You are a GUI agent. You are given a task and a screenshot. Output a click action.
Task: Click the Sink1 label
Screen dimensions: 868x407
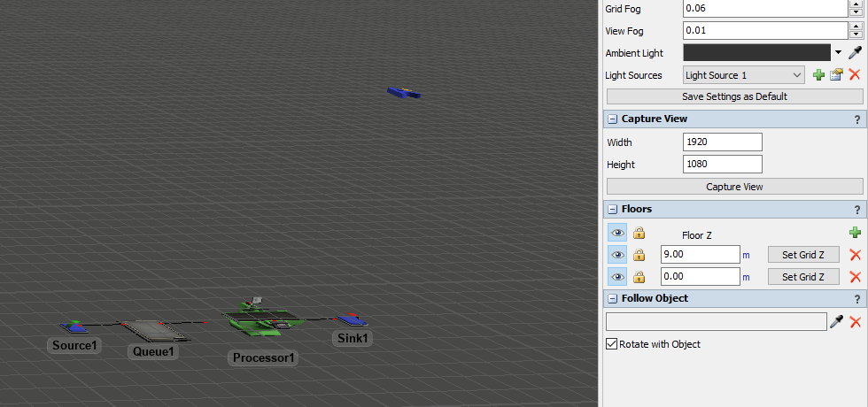click(353, 338)
